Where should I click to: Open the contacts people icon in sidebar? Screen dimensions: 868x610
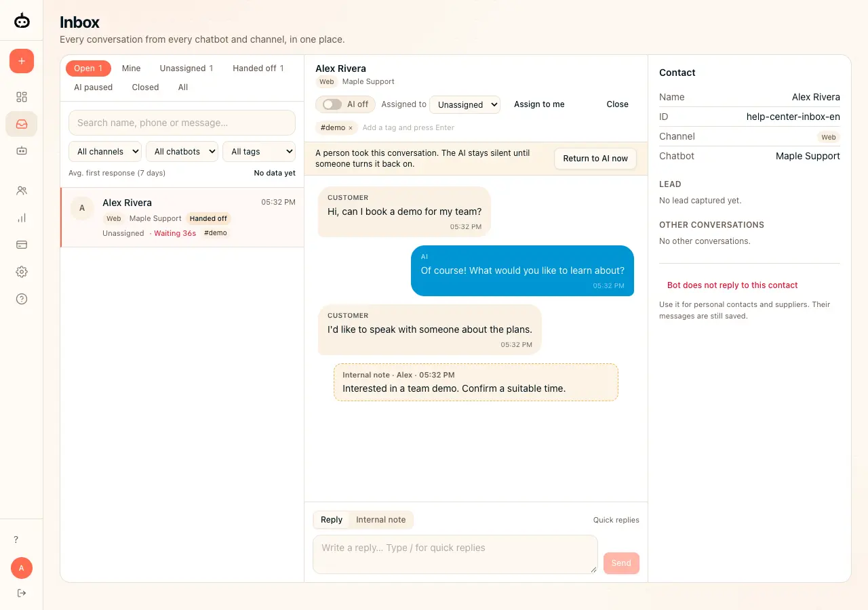pyautogui.click(x=22, y=190)
